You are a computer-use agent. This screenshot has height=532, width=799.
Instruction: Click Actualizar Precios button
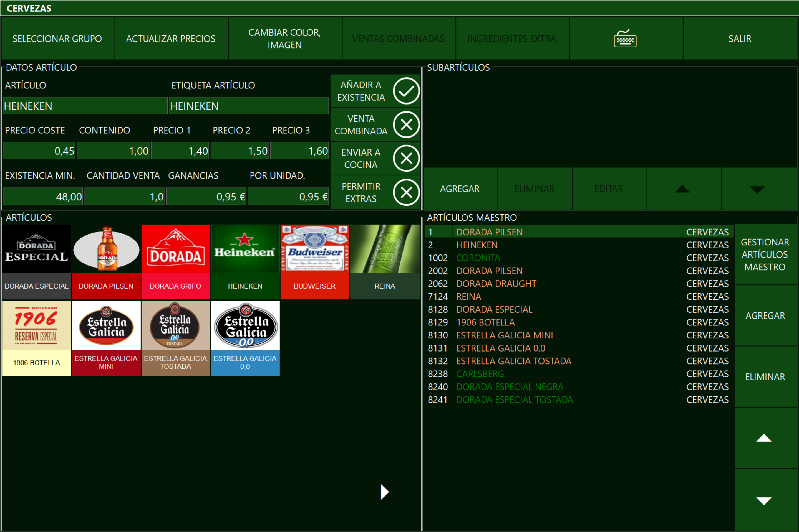pos(171,38)
